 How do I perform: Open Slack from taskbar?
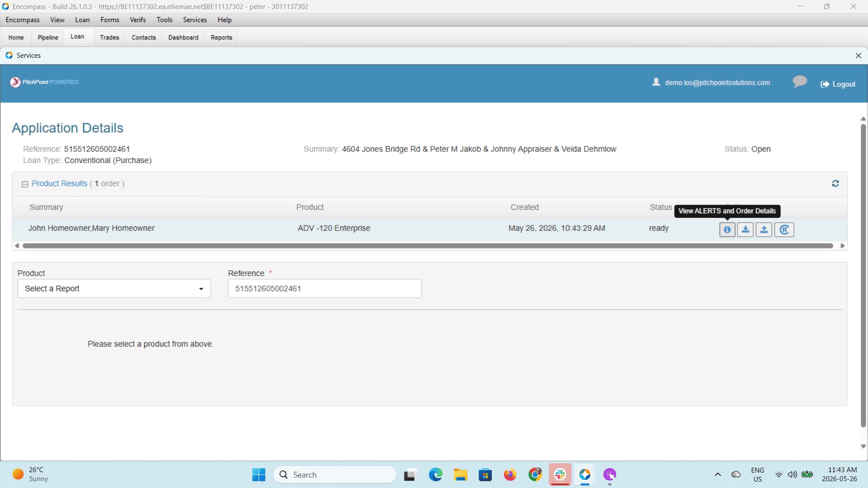tap(560, 474)
